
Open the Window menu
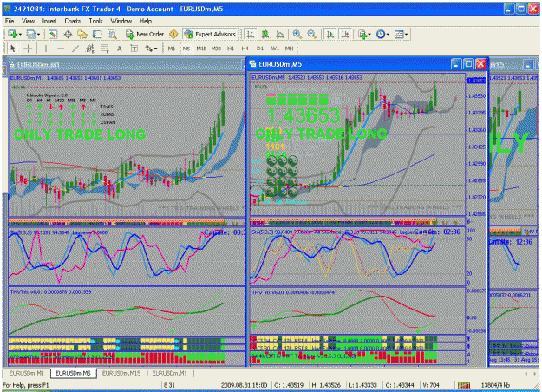pyautogui.click(x=121, y=21)
